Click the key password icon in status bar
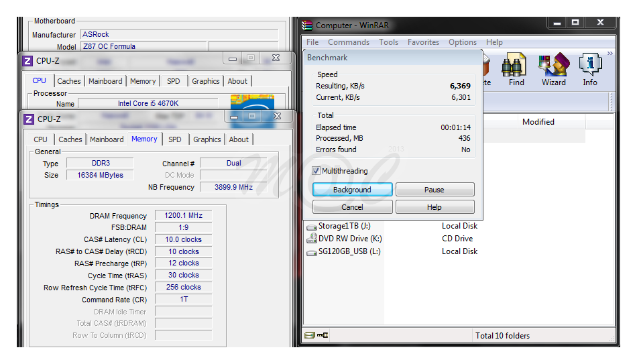Screen dimensions: 637x364 pos(323,336)
